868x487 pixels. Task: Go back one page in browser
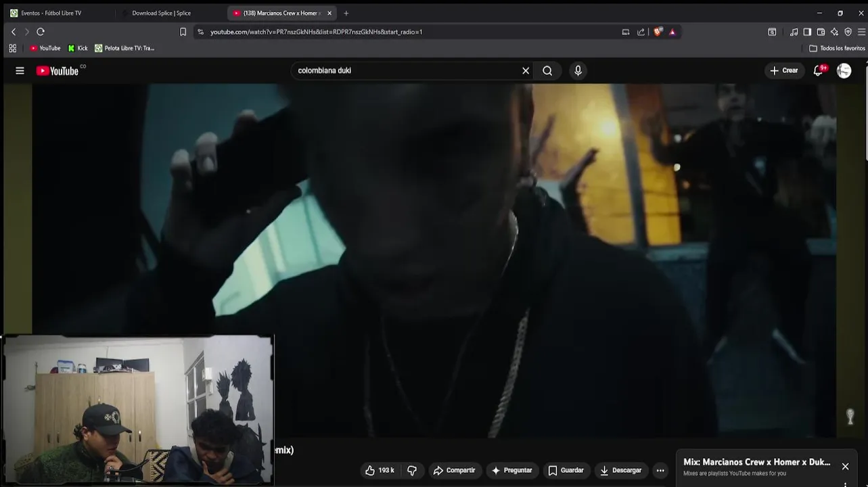(x=14, y=32)
